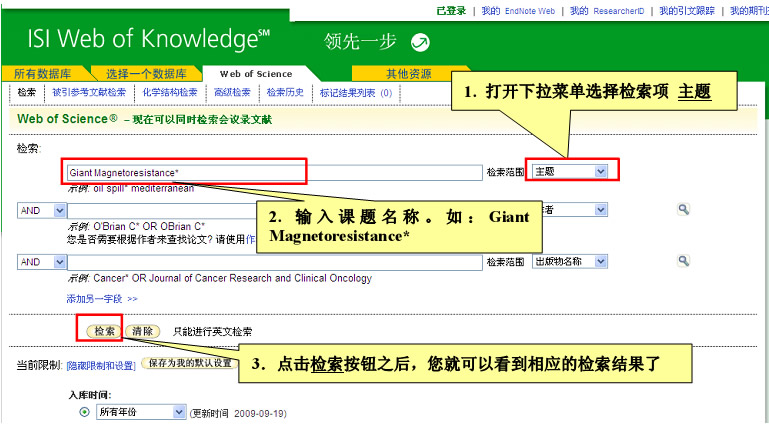Click the author search input field
The image size is (769, 434).
tap(162, 211)
